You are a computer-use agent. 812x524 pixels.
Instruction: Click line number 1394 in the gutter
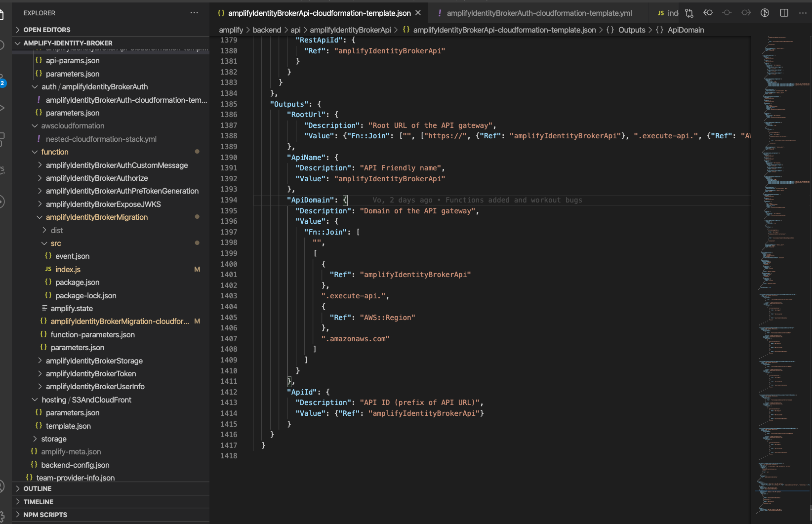tap(229, 200)
